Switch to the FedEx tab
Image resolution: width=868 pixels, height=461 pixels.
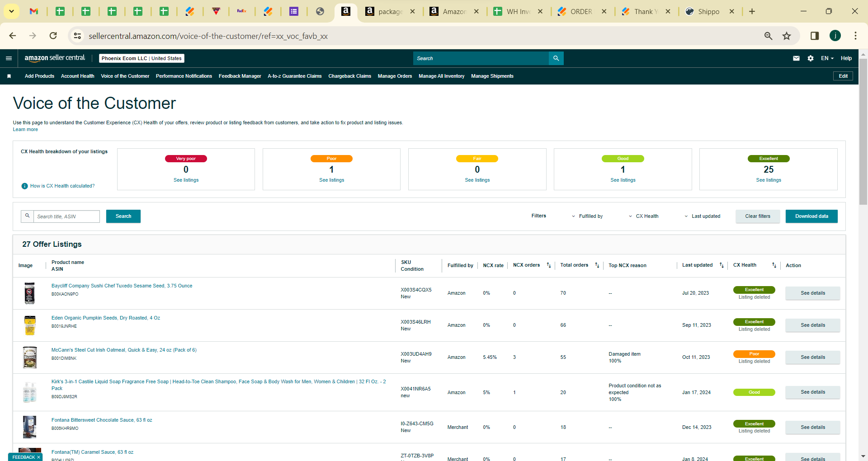[x=242, y=11]
